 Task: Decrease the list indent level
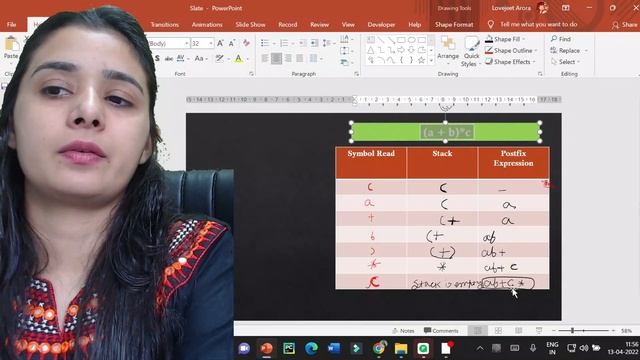[302, 43]
